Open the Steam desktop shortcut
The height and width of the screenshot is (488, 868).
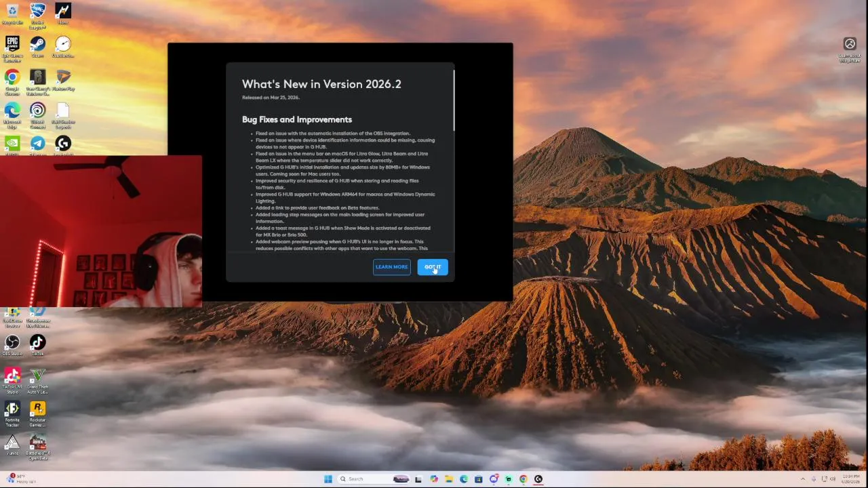coord(37,47)
